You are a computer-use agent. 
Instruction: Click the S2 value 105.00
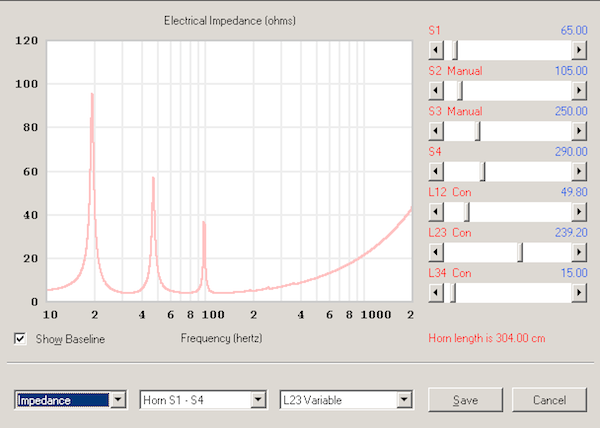(x=571, y=71)
